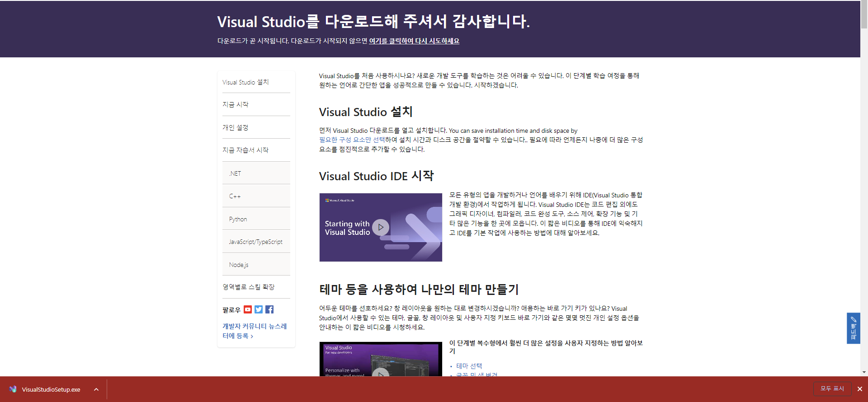Open the Facebook follow icon

pos(269,309)
